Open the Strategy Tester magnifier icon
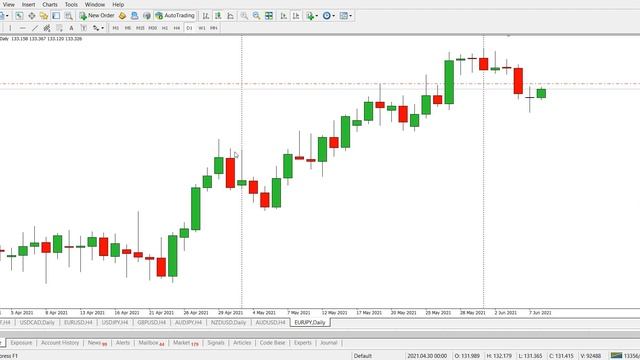 (69, 16)
